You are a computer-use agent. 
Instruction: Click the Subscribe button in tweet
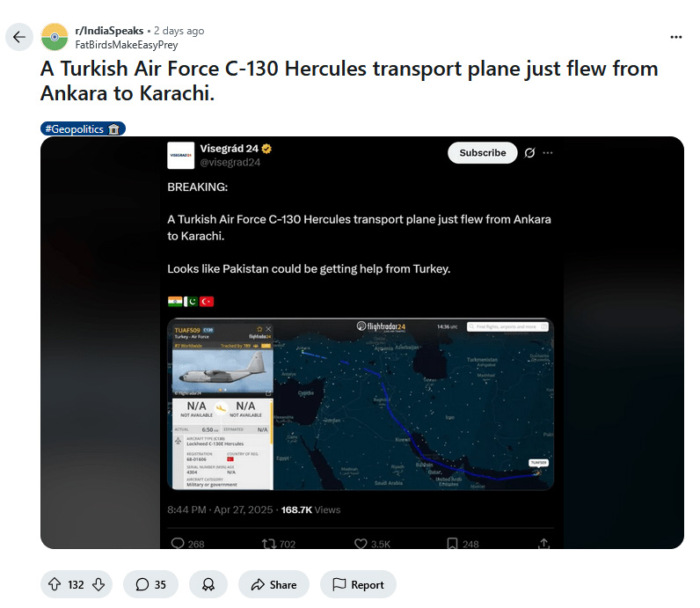pyautogui.click(x=483, y=152)
